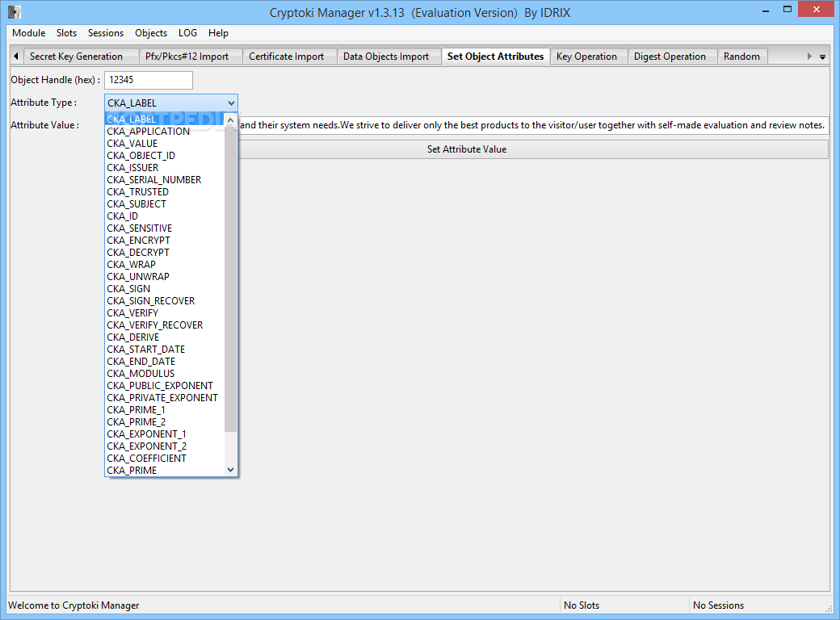Open the Slots menu
Screen dimensions: 840x620
click(x=66, y=33)
